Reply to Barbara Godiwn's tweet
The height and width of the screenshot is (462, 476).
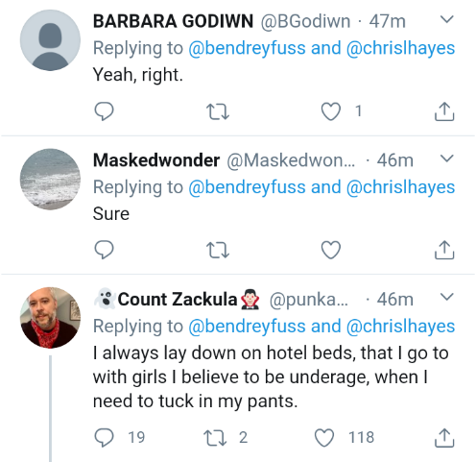point(104,111)
